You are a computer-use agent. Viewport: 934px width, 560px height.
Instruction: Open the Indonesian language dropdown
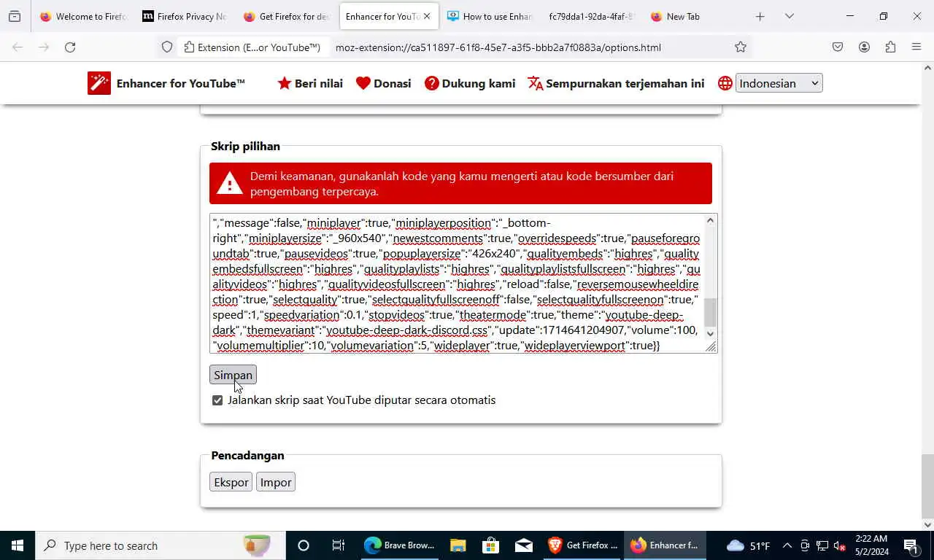[779, 83]
